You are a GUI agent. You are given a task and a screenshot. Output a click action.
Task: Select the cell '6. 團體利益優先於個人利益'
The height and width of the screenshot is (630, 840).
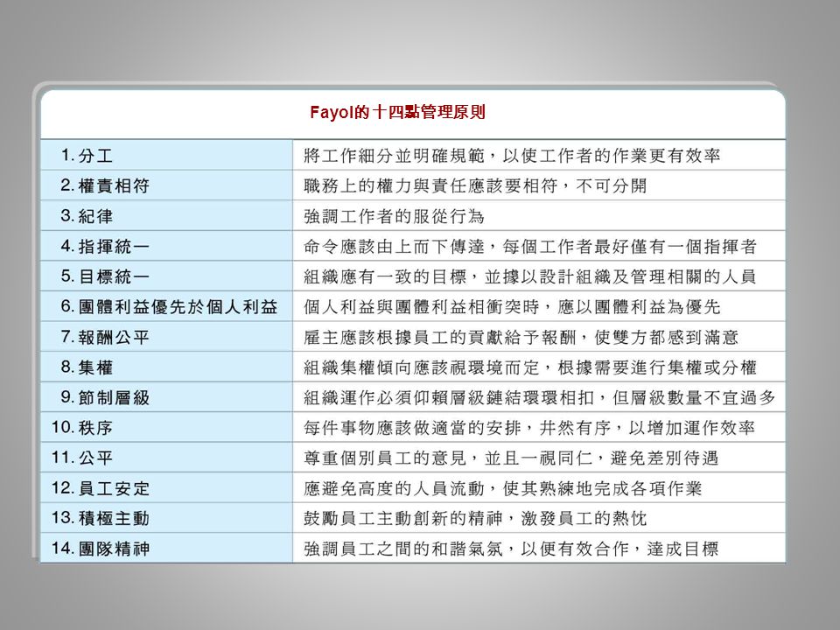[166, 306]
